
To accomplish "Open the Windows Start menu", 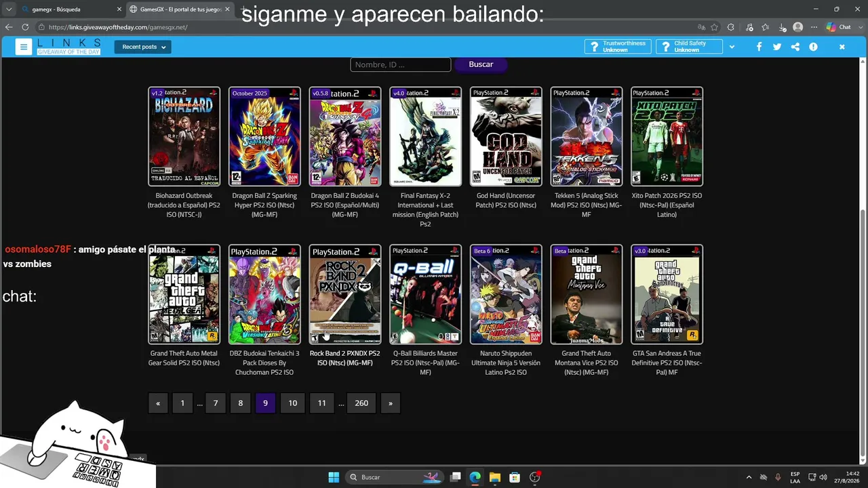I will coord(334,477).
